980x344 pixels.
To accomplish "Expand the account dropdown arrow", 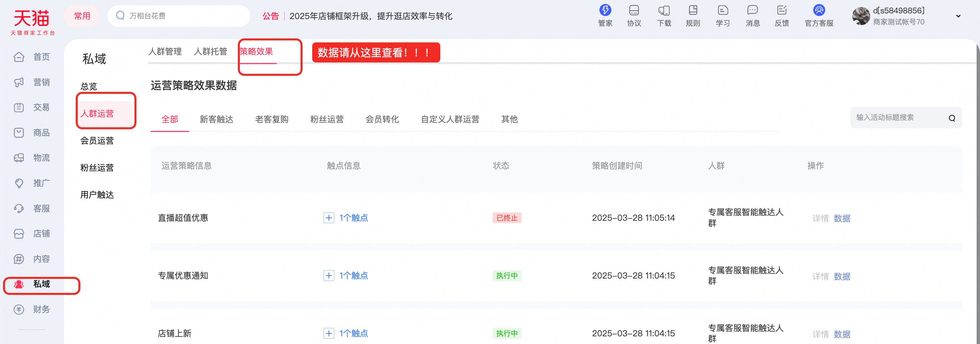I will (x=958, y=16).
